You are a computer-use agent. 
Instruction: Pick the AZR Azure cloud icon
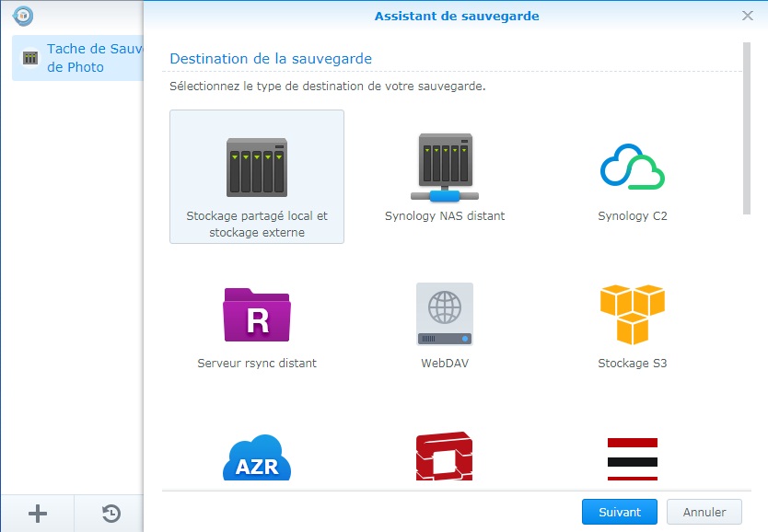click(257, 457)
